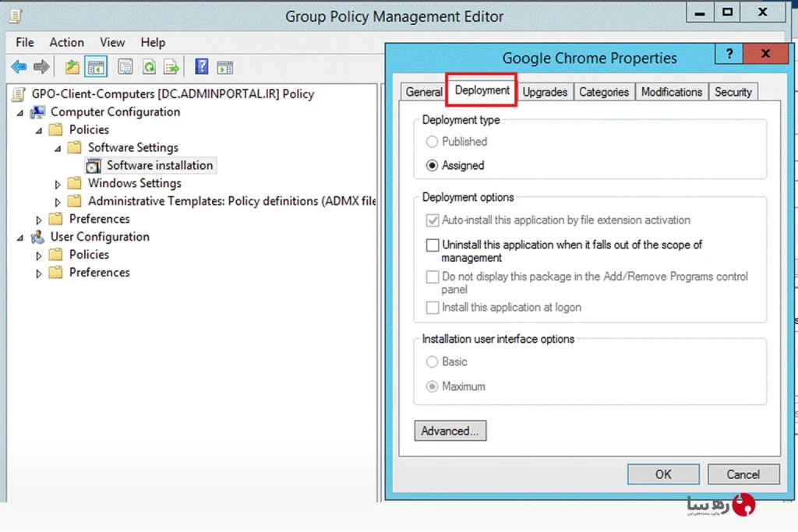Image resolution: width=798 pixels, height=532 pixels.
Task: Open Properties via the toolbar sheet icon
Action: coord(125,67)
